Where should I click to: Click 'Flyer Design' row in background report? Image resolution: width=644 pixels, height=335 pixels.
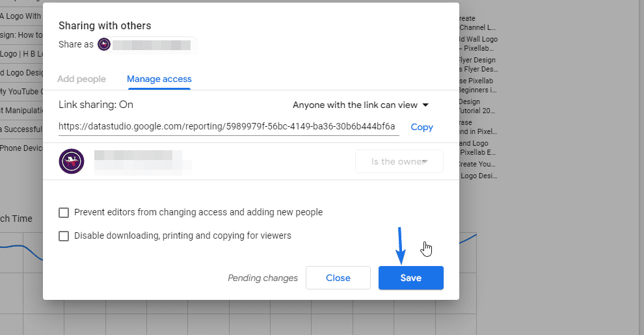point(479,64)
